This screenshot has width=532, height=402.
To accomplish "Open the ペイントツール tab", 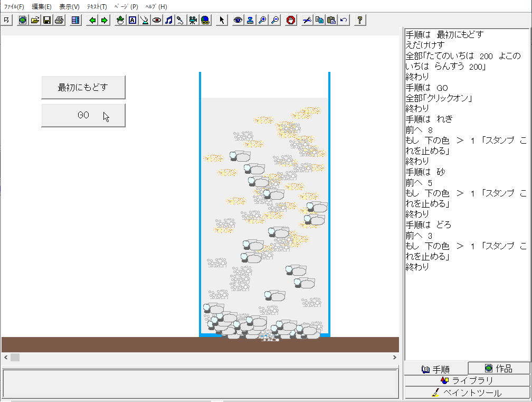I will [467, 392].
